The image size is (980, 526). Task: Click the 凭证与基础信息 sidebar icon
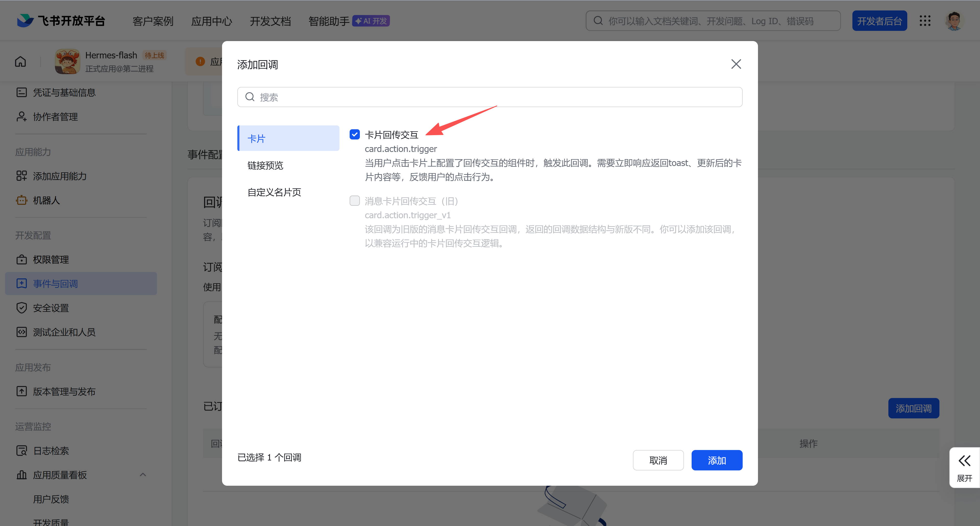[22, 92]
